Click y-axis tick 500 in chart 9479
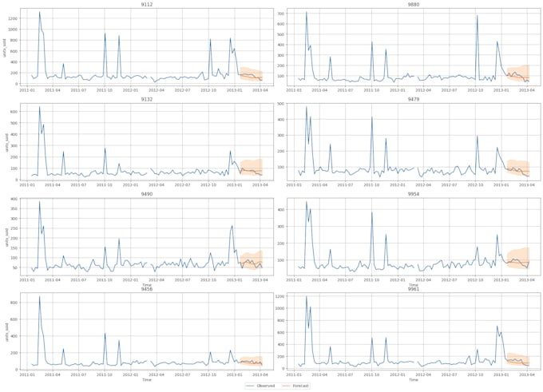The image size is (543, 392). click(280, 104)
